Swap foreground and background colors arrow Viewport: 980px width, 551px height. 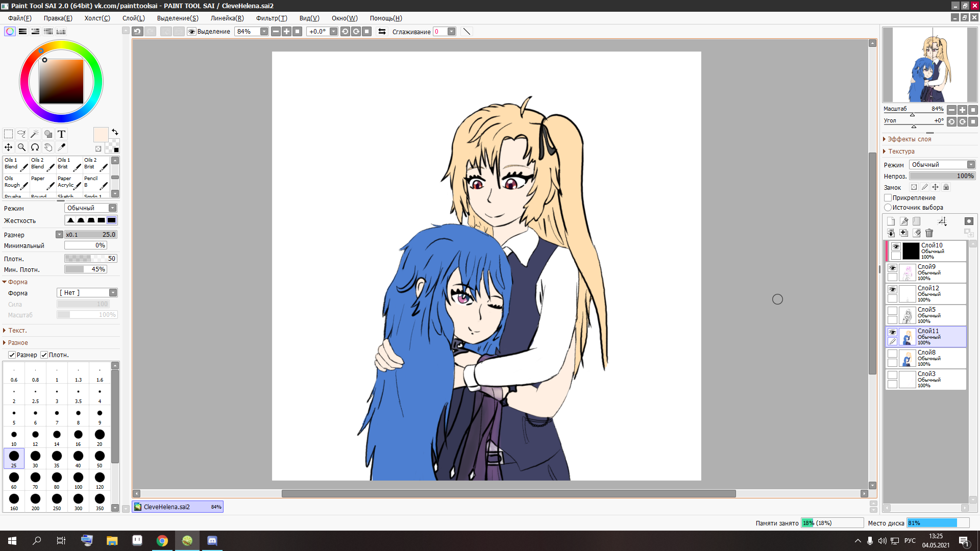[x=115, y=132]
